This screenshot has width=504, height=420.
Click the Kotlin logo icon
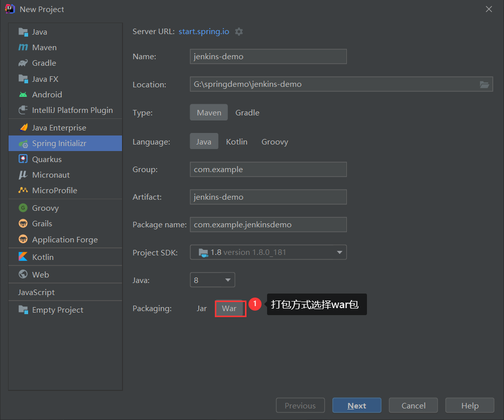click(23, 257)
